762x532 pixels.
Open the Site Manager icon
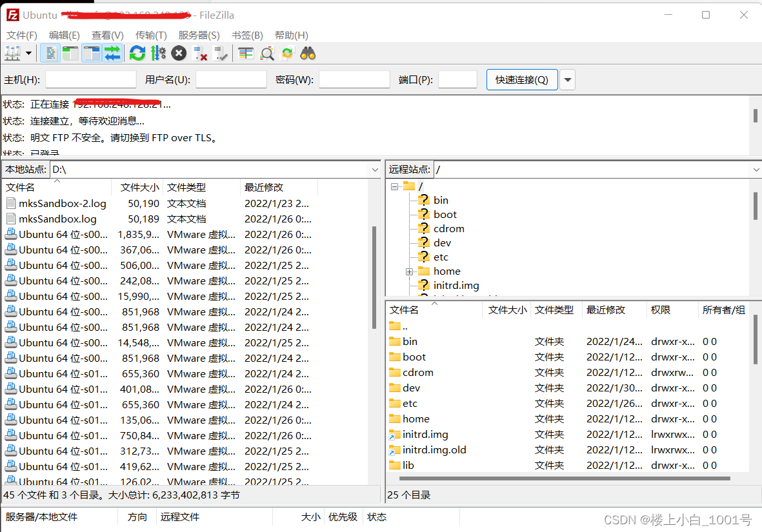point(13,53)
